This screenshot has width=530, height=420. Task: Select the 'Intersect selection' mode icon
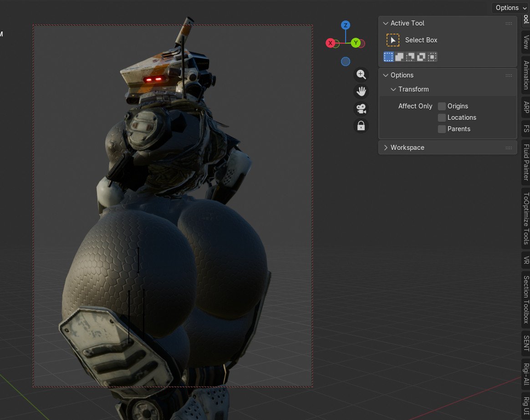coord(432,57)
